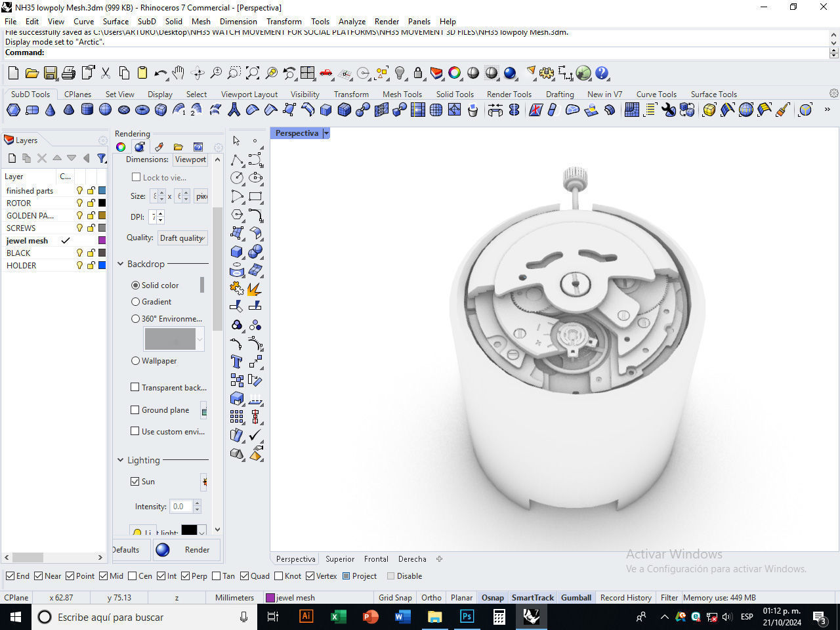The height and width of the screenshot is (630, 840).
Task: Select the Rectangle tool in side toolbar
Action: (x=255, y=196)
